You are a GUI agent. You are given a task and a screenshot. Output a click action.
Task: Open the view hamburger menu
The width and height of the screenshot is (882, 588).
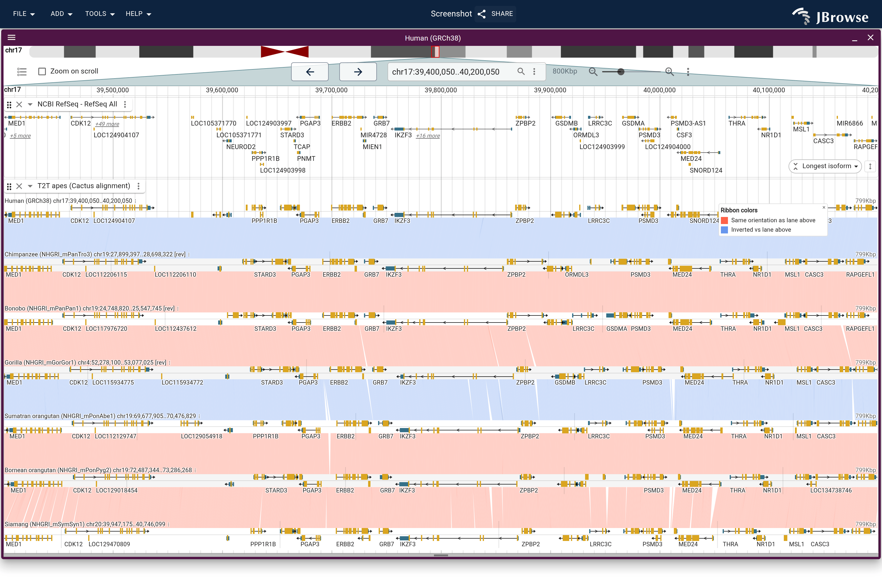12,38
